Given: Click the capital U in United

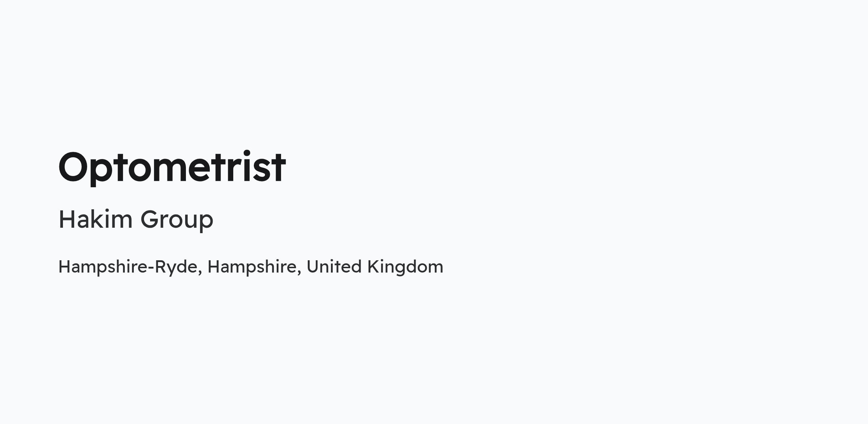Looking at the screenshot, I should coord(313,267).
